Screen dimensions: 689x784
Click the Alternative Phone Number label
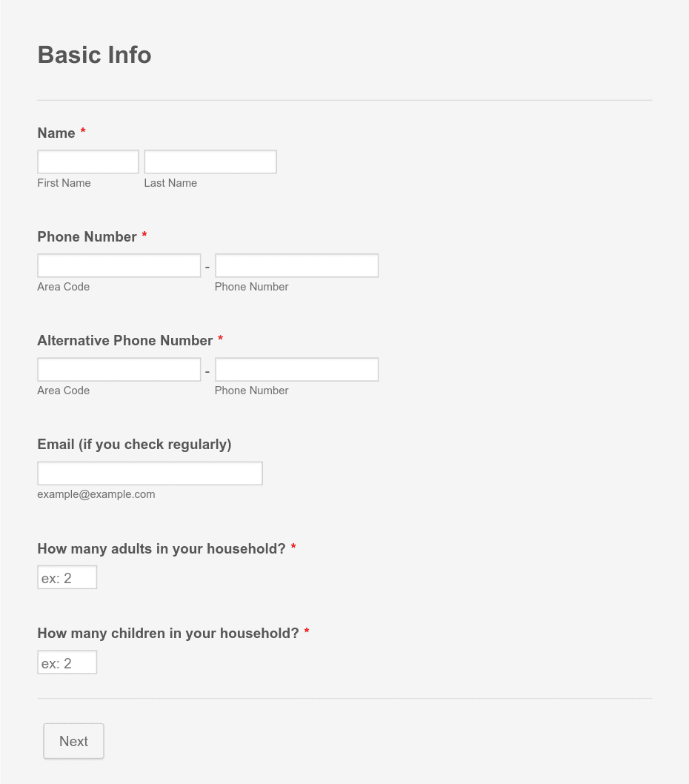(x=125, y=341)
